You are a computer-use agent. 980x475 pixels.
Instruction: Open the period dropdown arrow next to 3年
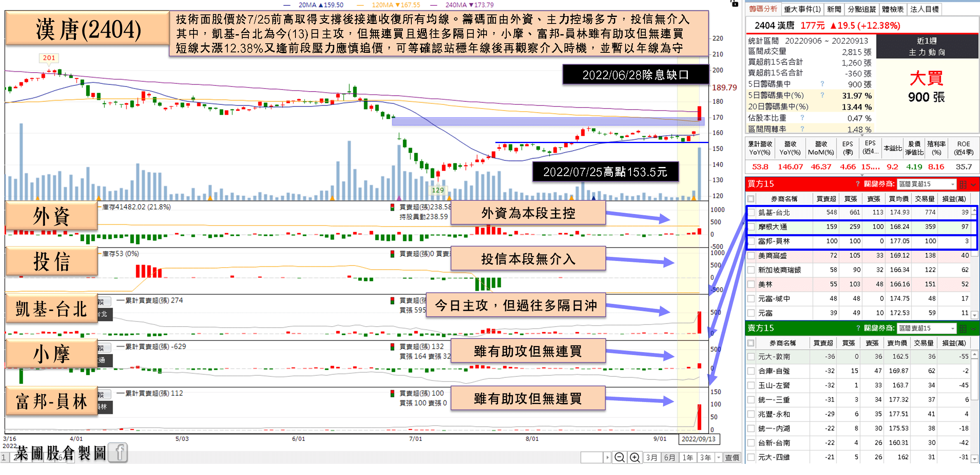click(x=718, y=458)
